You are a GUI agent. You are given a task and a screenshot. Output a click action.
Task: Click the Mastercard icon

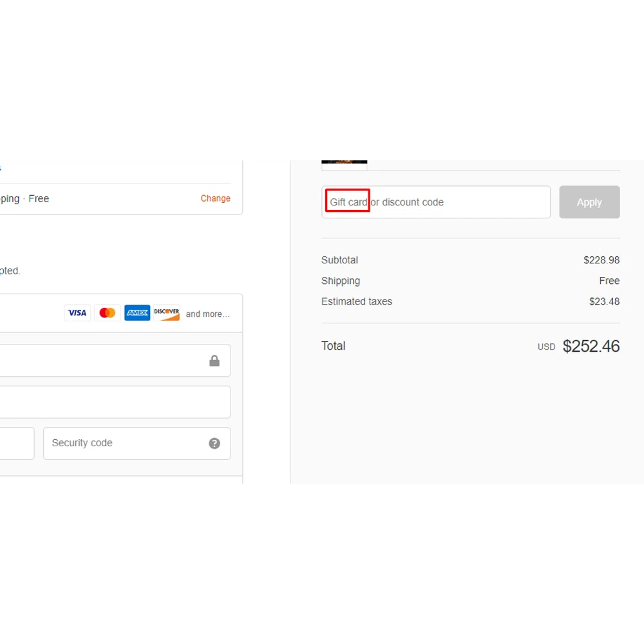pos(107,312)
